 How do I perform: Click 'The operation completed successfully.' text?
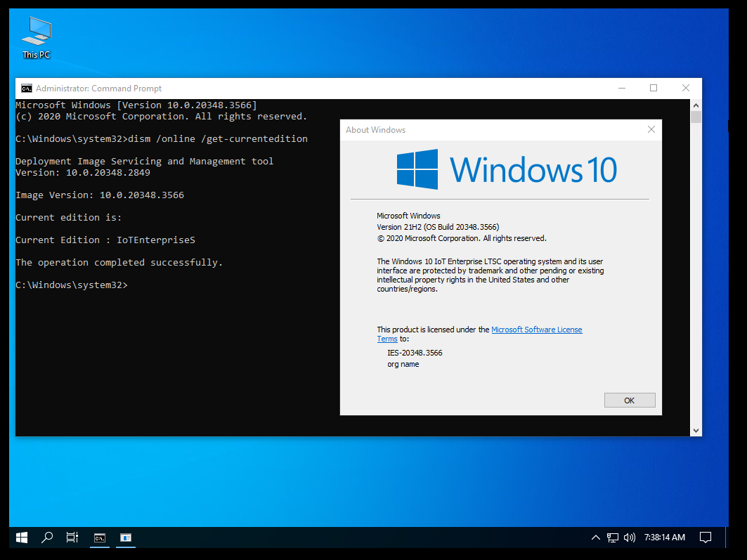point(119,262)
